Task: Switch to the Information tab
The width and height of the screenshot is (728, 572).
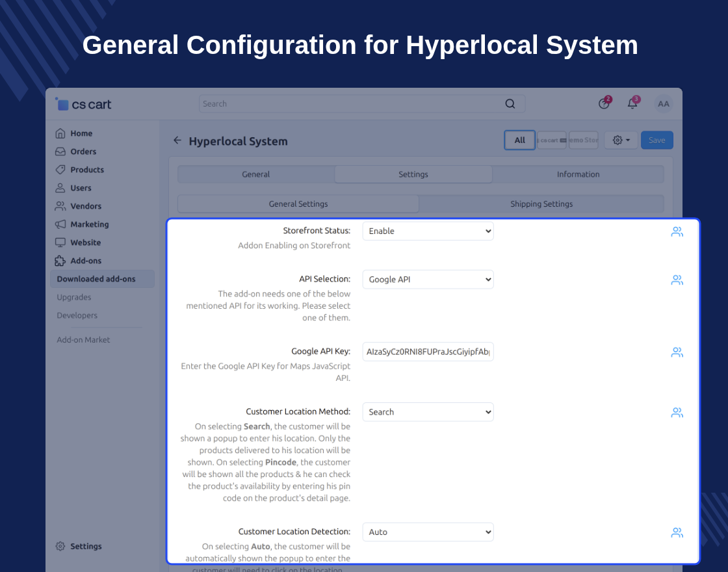Action: [x=578, y=174]
